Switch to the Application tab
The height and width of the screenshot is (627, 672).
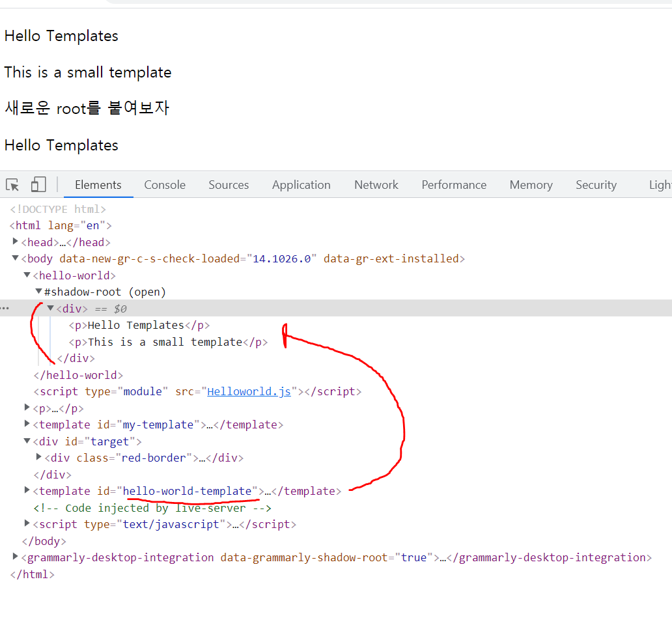(x=301, y=185)
